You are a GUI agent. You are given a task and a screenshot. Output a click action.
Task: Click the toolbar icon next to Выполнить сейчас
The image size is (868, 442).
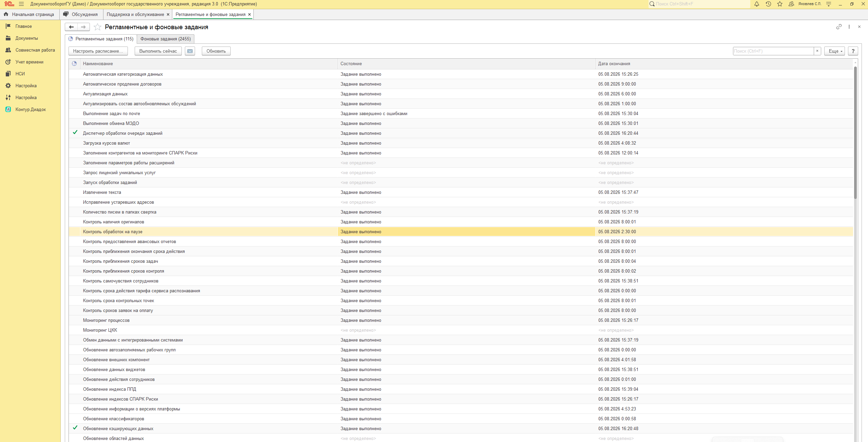(190, 51)
